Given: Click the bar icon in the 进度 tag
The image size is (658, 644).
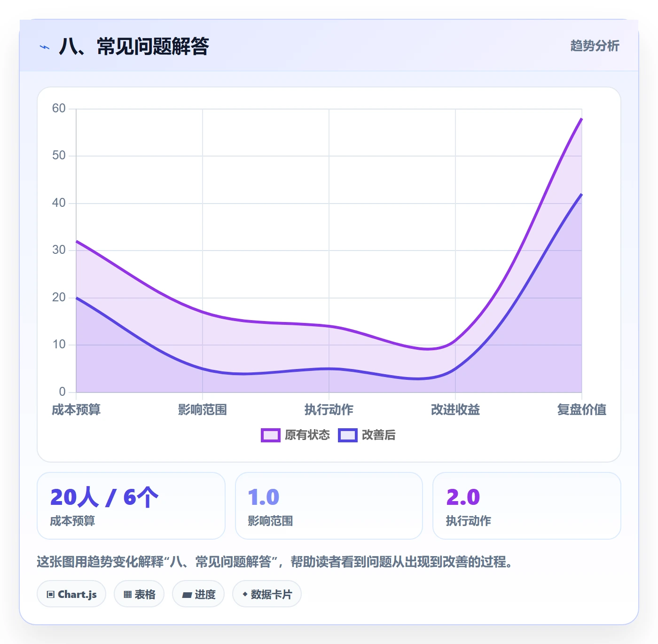Looking at the screenshot, I should tap(187, 595).
